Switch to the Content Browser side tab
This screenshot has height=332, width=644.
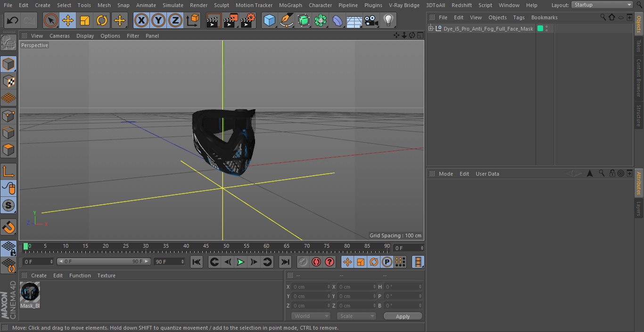coord(639,78)
